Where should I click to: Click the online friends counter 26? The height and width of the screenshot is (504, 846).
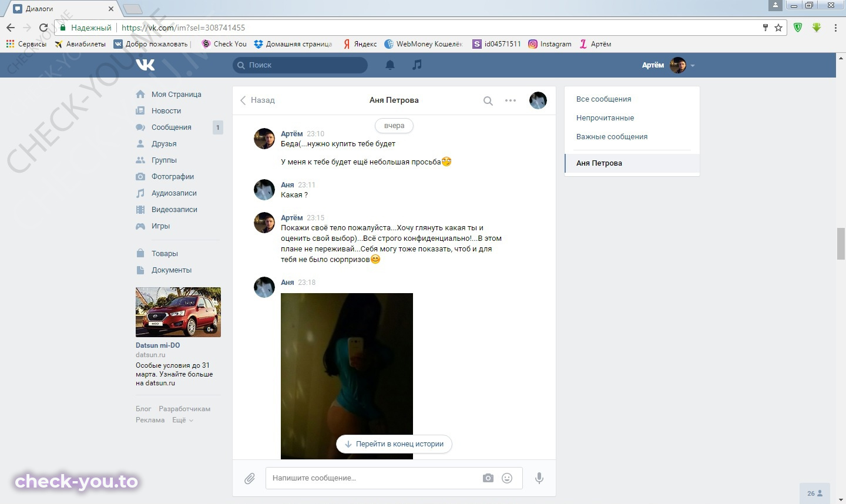coord(815,493)
